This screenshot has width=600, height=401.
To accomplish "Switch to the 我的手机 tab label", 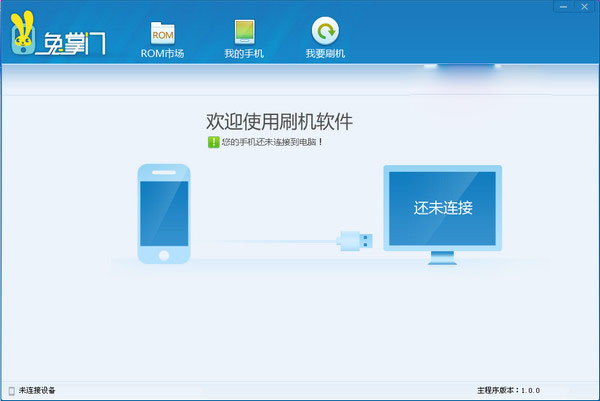I will click(x=244, y=53).
